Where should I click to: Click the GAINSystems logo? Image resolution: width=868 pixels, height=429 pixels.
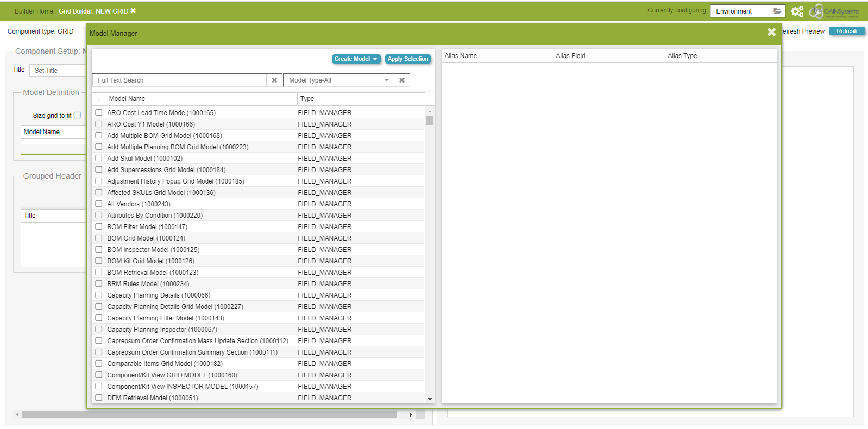tap(834, 11)
